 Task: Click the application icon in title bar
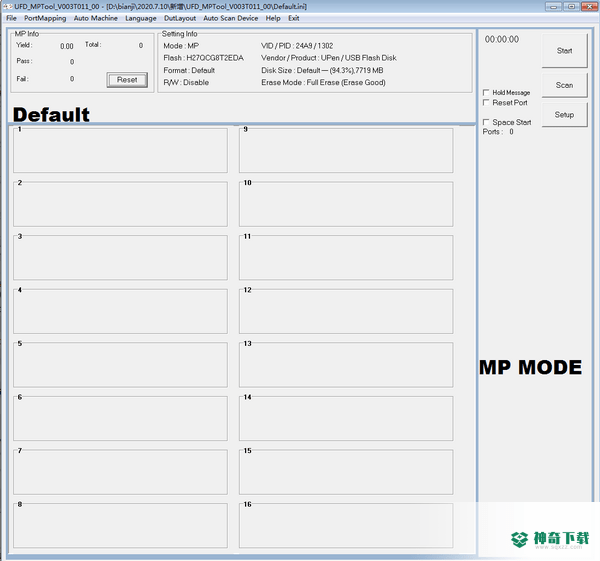[x=8, y=7]
